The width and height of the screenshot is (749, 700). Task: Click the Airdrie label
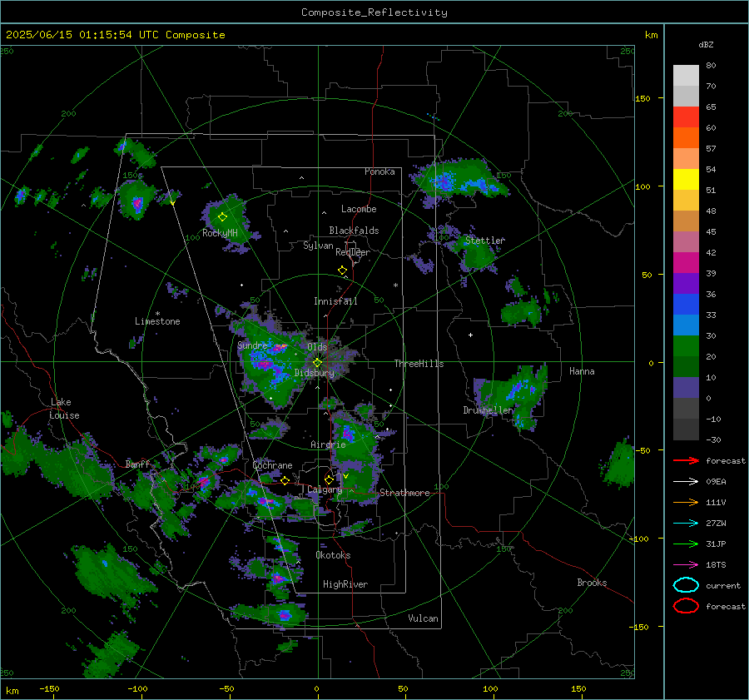pyautogui.click(x=328, y=444)
